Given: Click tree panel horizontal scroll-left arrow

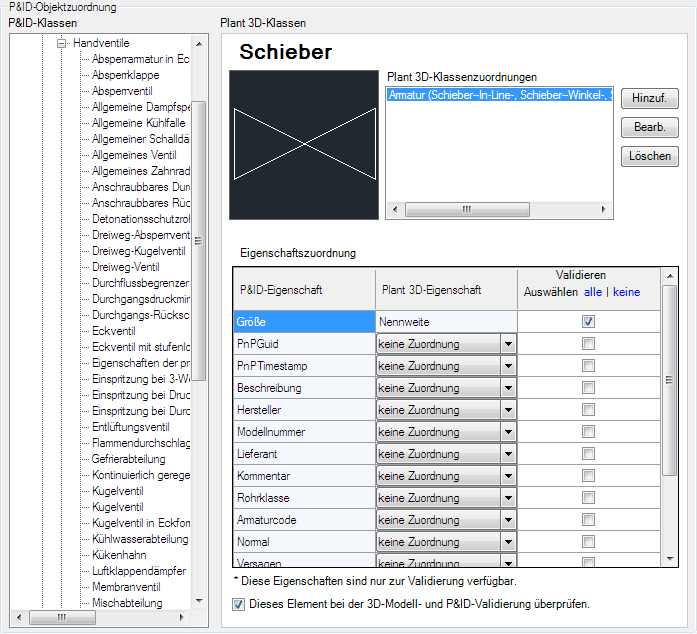Looking at the screenshot, I should click(19, 617).
